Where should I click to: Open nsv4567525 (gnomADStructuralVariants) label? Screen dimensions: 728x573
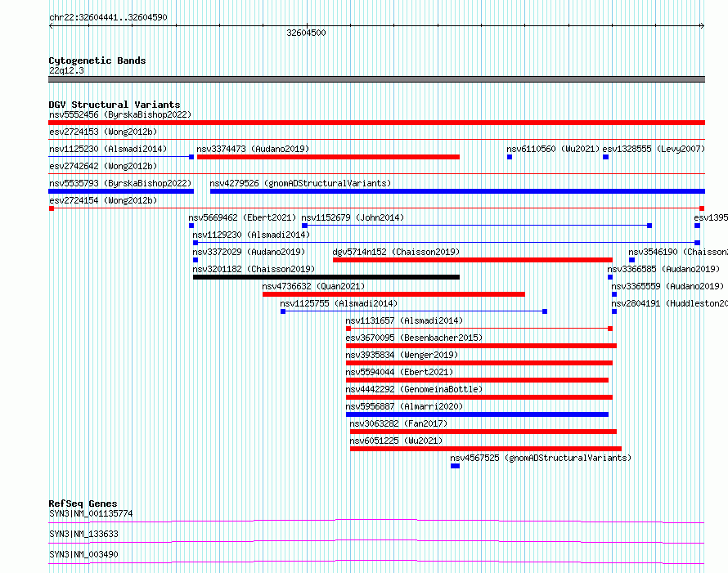coord(541,458)
